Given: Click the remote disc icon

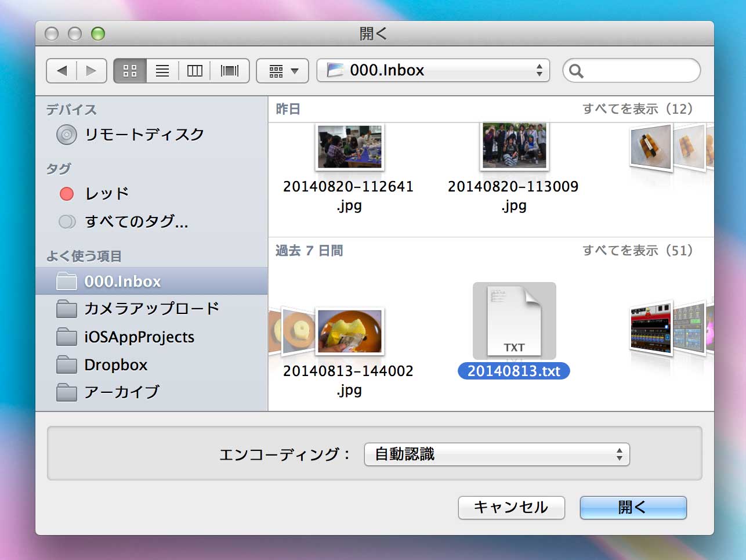Looking at the screenshot, I should [67, 135].
